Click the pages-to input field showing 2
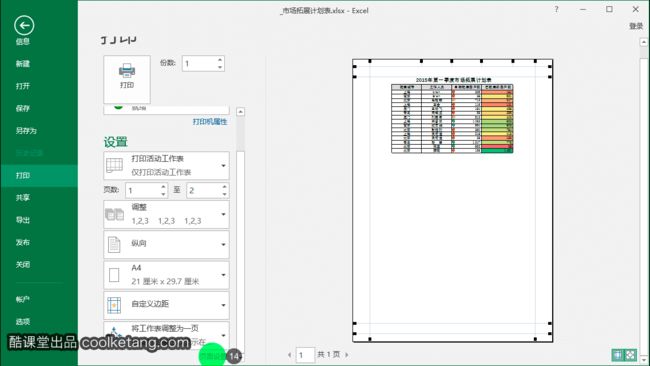The width and height of the screenshot is (650, 366). coord(204,190)
